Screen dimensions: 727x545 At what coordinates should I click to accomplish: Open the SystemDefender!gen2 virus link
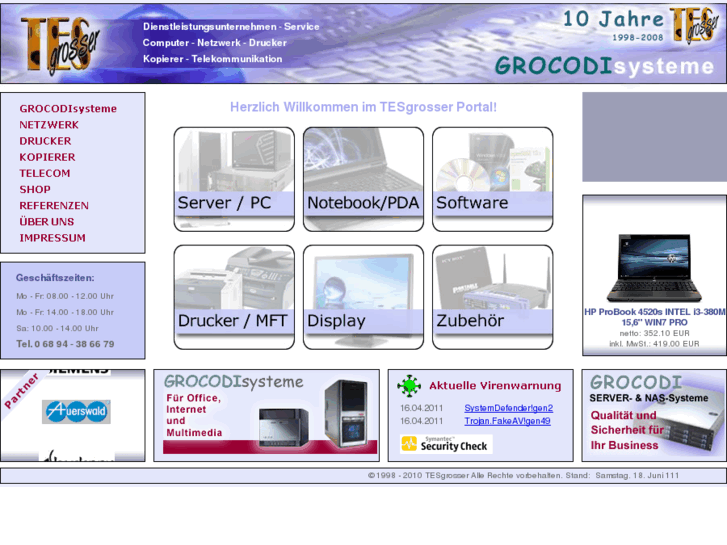coord(509,408)
